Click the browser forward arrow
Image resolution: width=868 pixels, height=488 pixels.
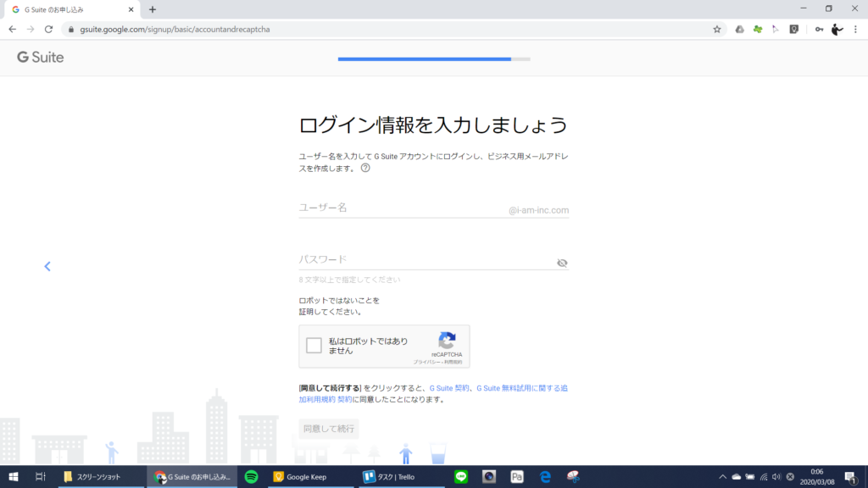[31, 30]
